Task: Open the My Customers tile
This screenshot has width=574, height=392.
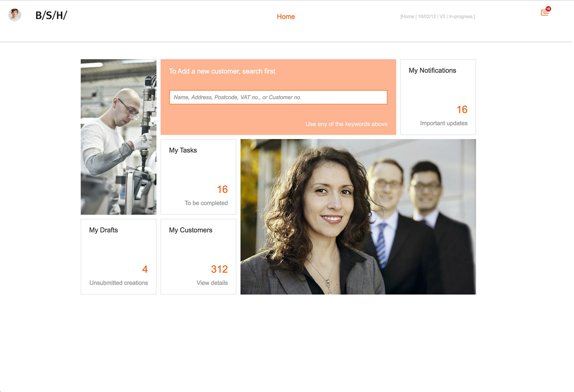Action: coord(199,257)
